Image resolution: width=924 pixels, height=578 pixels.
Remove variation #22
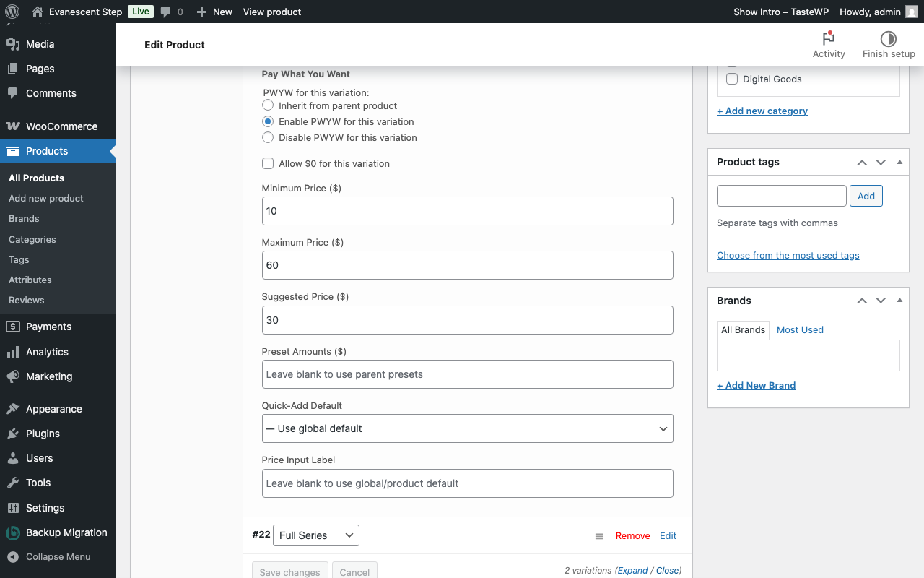click(633, 535)
